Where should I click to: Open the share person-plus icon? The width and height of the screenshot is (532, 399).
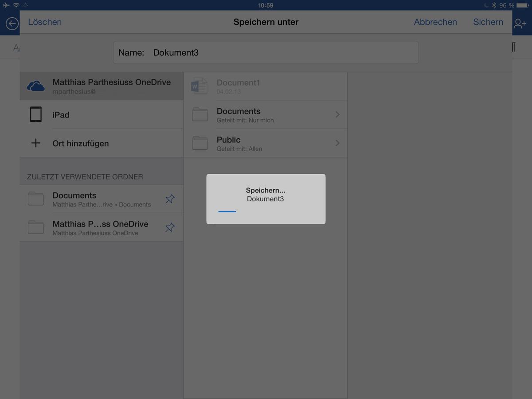pyautogui.click(x=520, y=23)
